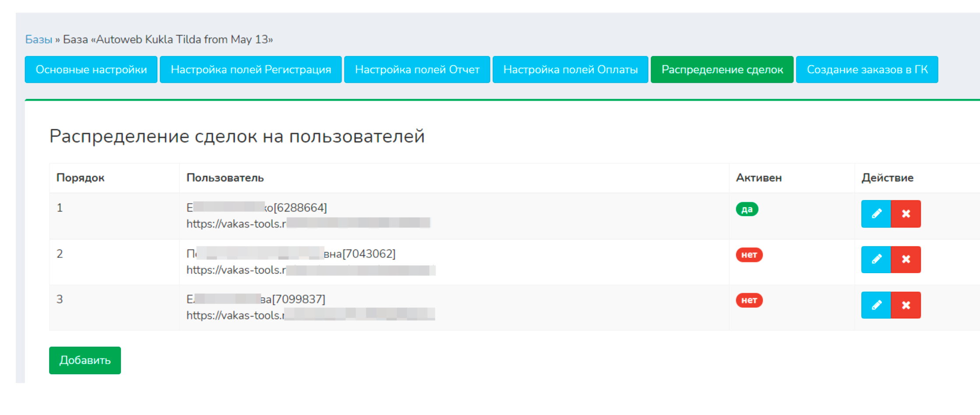Select the Распределение сделок tab
This screenshot has height=415, width=980.
tap(722, 70)
